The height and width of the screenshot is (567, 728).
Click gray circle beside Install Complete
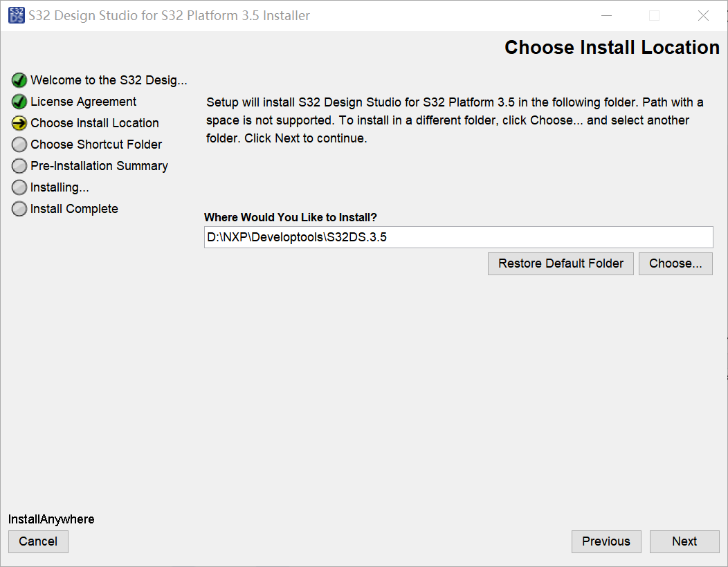tap(19, 209)
